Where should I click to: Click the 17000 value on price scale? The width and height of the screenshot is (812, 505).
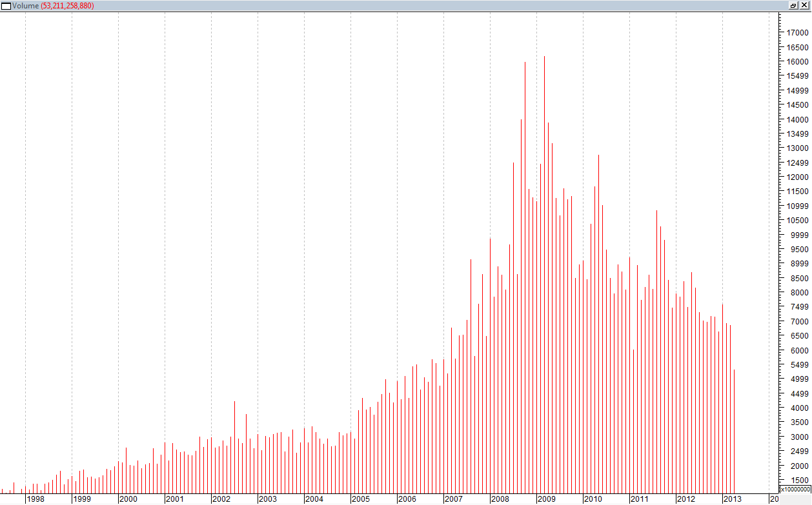(x=796, y=32)
